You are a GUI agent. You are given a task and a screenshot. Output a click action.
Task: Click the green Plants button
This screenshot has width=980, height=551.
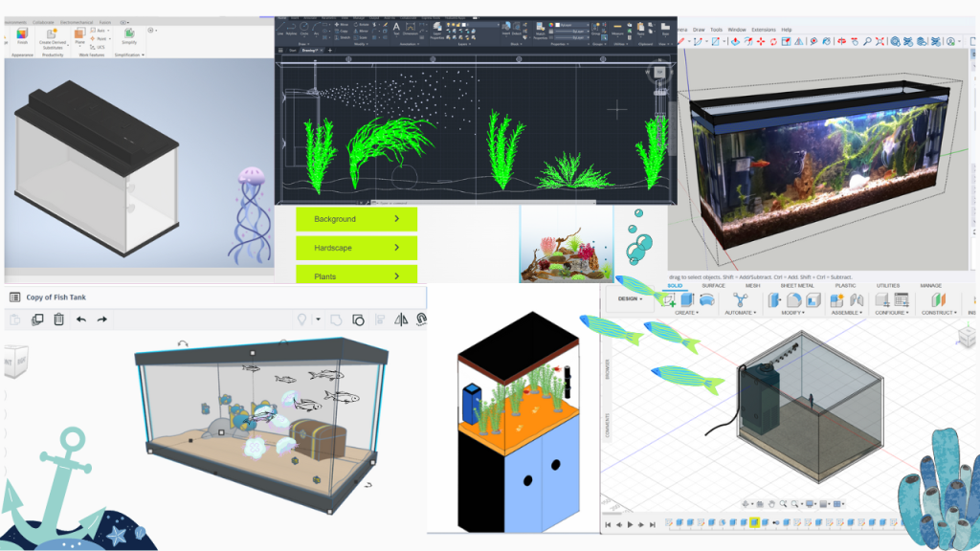click(356, 276)
